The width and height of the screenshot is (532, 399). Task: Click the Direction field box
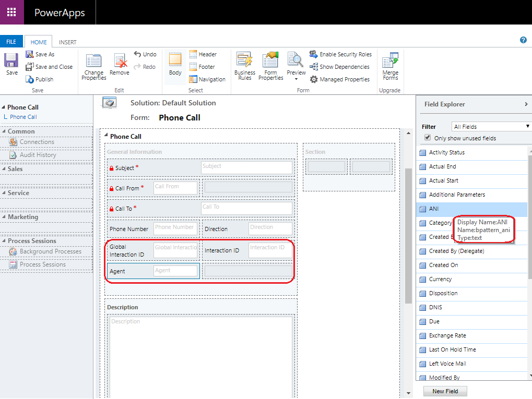(270, 228)
